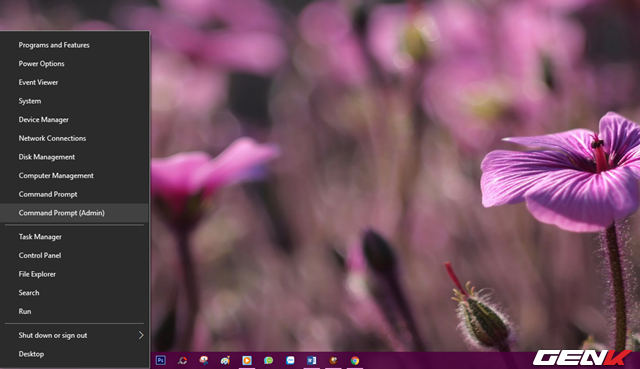Open the circular arrows icon beside Photoshop
Screen dimensions: 640x369
coord(182,360)
